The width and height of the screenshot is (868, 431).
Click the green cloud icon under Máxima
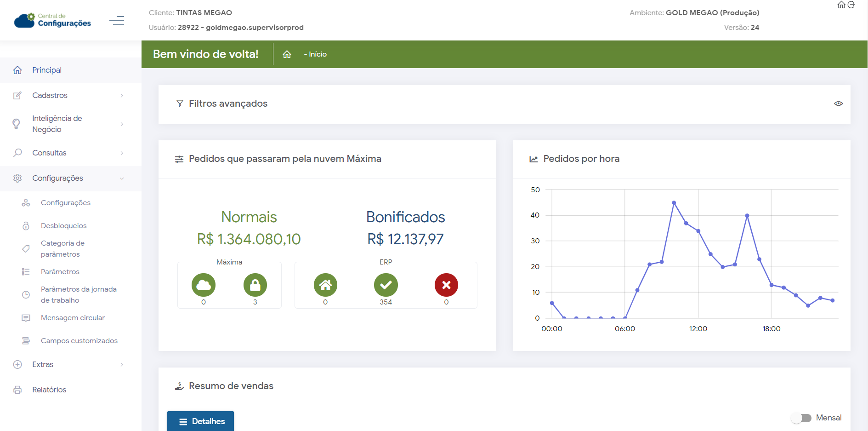(203, 285)
